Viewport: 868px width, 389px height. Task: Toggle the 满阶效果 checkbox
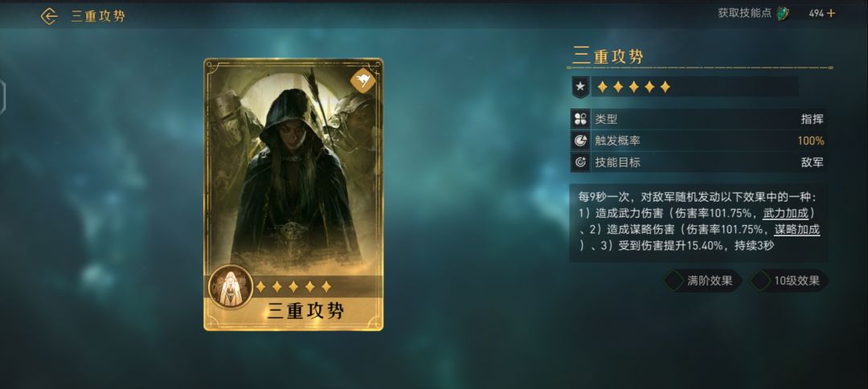[674, 281]
